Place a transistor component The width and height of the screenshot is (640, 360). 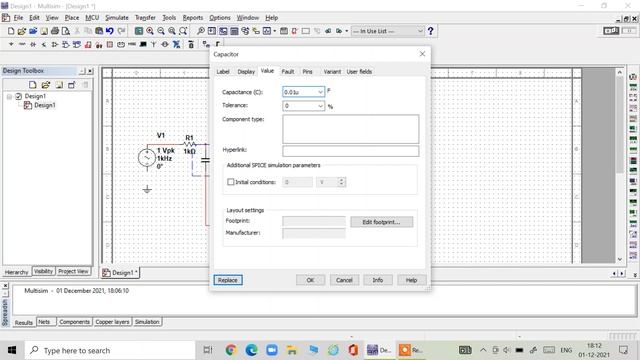pos(44,44)
